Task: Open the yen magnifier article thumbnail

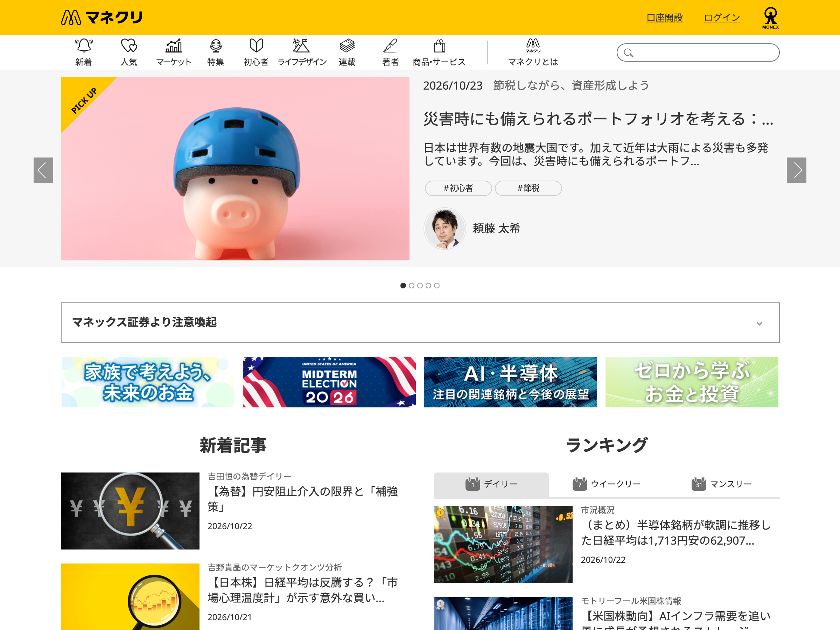Action: point(130,511)
